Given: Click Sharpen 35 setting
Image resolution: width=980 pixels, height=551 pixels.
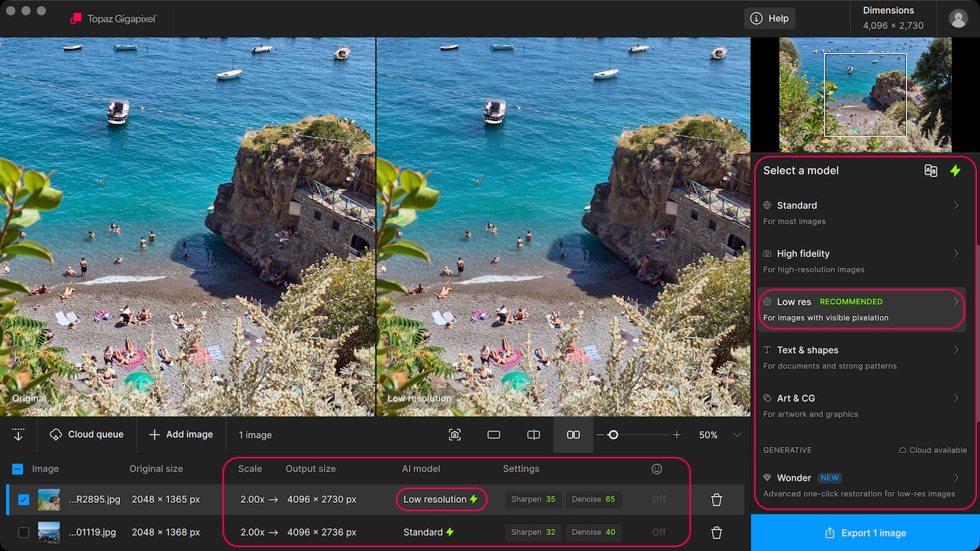Looking at the screenshot, I should 534,500.
